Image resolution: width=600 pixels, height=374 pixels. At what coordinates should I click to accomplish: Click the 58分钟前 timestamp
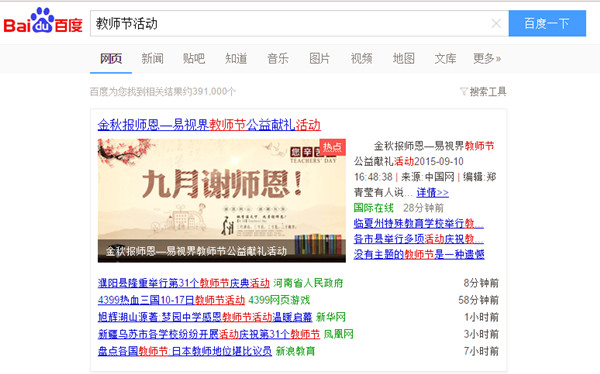(x=479, y=300)
